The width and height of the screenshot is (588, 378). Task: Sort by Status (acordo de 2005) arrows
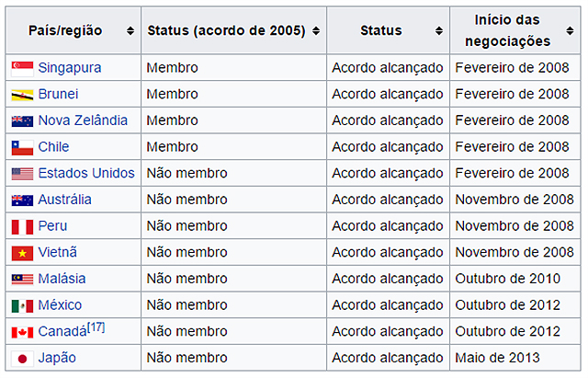[x=316, y=30]
